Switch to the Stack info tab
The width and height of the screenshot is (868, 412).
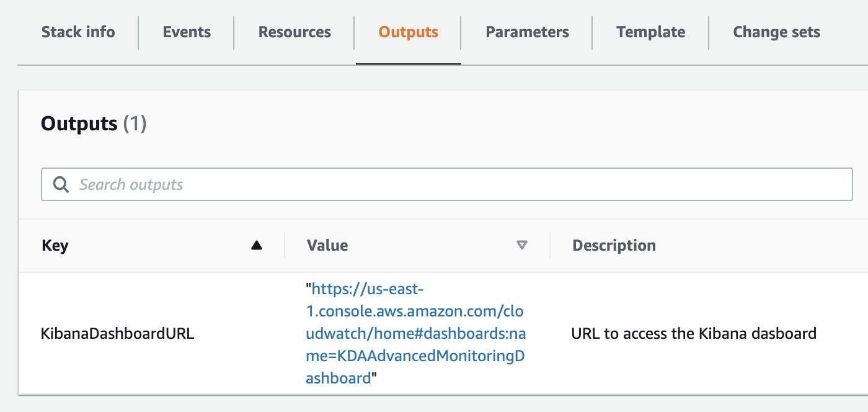pyautogui.click(x=78, y=32)
